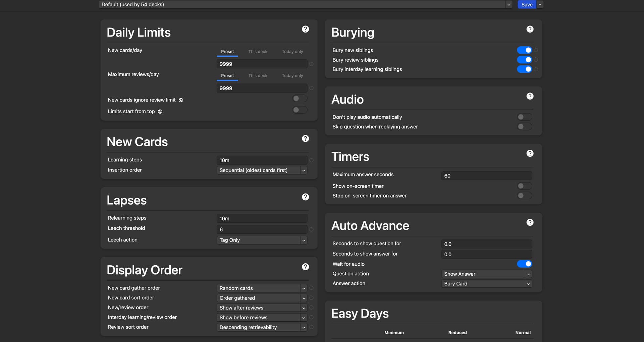Select This deck tab for New cards/day
The image size is (644, 342).
[258, 52]
